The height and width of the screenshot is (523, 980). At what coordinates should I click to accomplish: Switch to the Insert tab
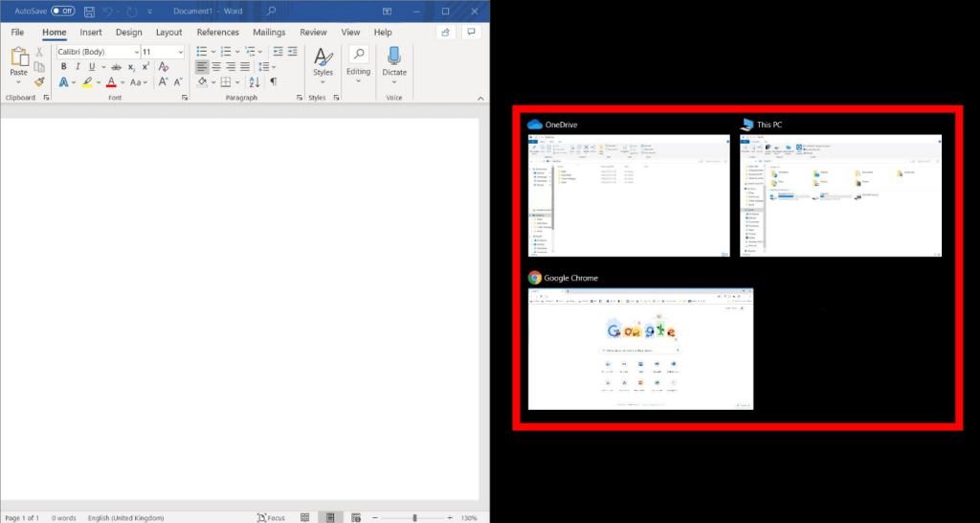click(x=91, y=32)
